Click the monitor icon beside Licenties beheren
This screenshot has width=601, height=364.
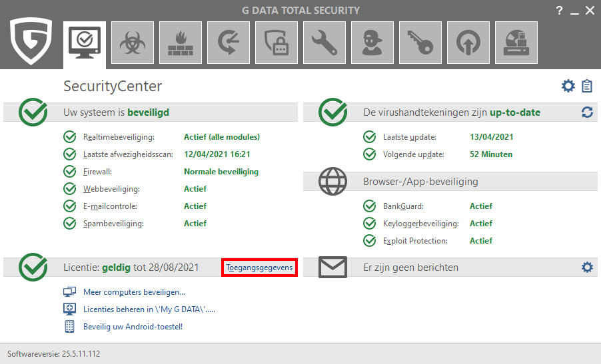tap(69, 309)
